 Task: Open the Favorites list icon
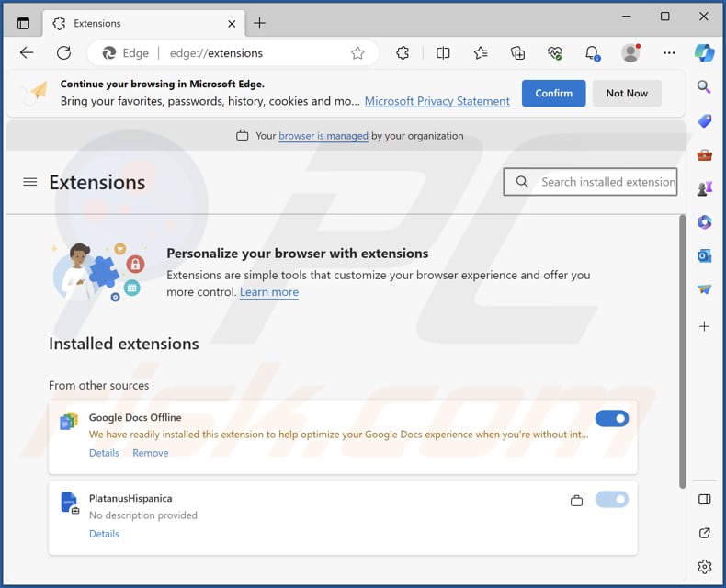pos(481,53)
